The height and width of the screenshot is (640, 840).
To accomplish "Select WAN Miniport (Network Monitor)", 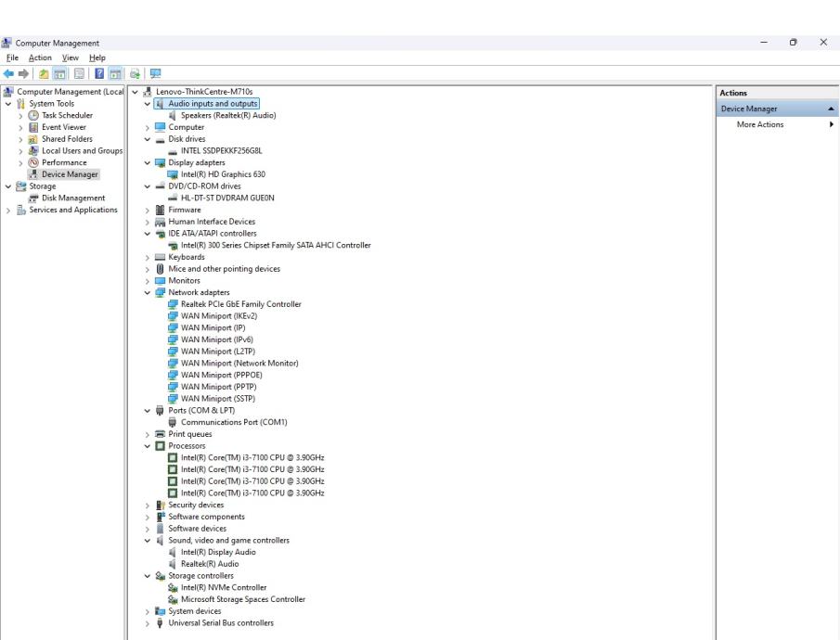I will click(x=239, y=363).
